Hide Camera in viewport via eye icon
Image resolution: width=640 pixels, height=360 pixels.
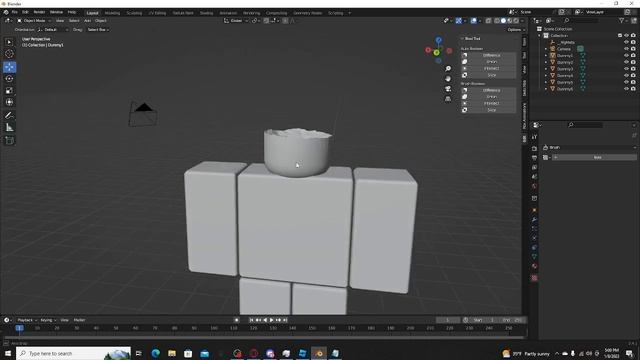point(627,49)
